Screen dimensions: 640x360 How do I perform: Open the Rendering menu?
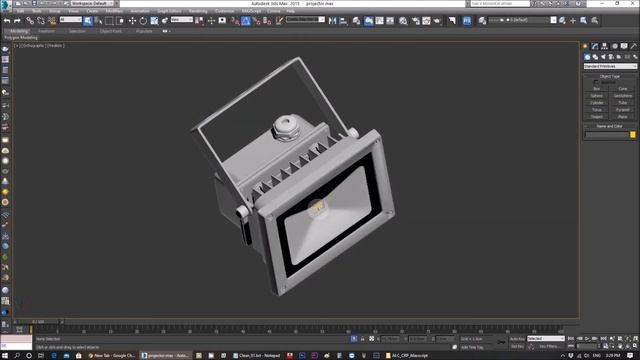198,11
